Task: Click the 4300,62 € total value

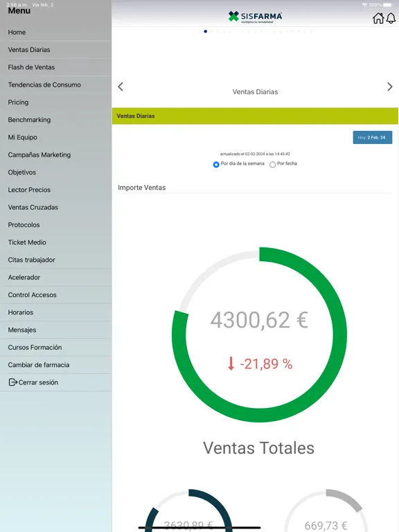Action: pyautogui.click(x=259, y=320)
